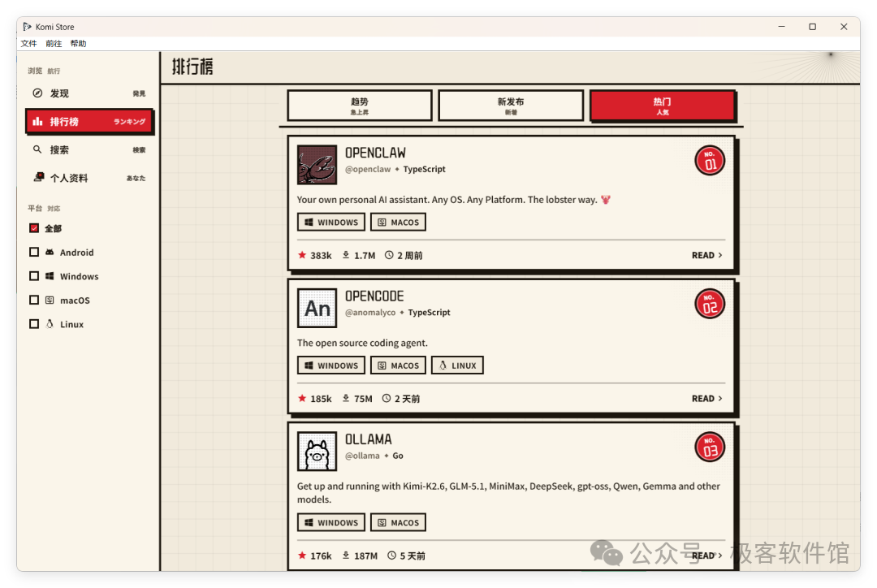This screenshot has height=588, width=877.
Task: Click the Komi Store title bar icon
Action: click(27, 27)
